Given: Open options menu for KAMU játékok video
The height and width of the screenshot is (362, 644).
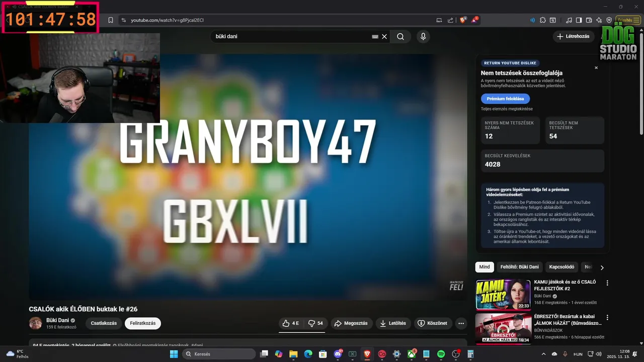Looking at the screenshot, I should (607, 283).
